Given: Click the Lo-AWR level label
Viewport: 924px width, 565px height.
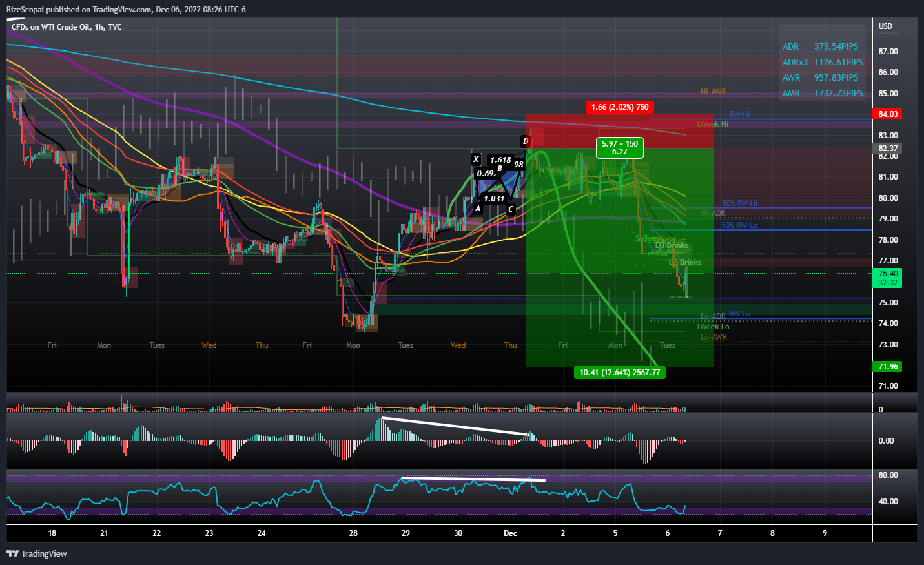Looking at the screenshot, I should click(714, 337).
